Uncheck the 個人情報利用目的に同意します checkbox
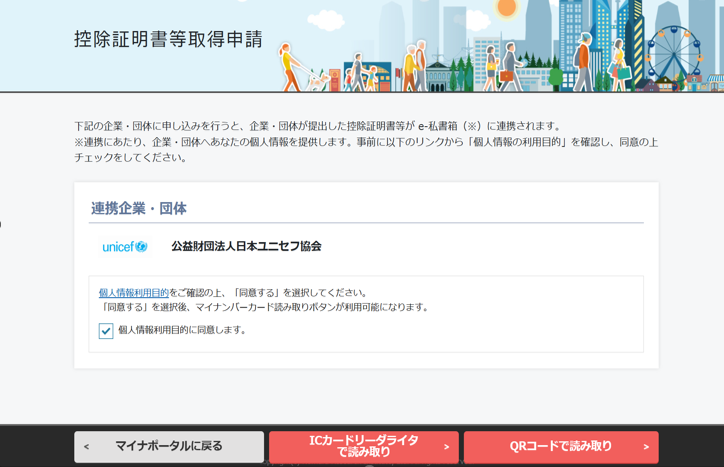The height and width of the screenshot is (467, 724). (106, 331)
